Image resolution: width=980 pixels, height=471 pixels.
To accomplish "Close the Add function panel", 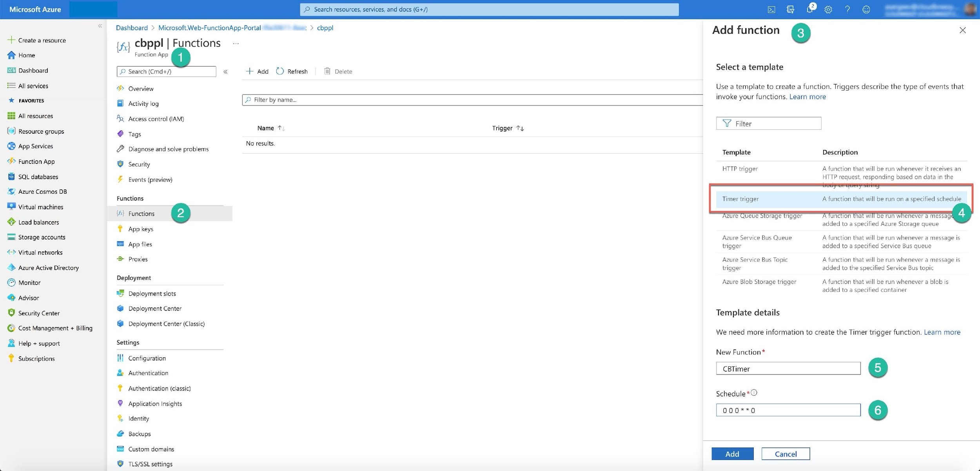I will tap(962, 30).
